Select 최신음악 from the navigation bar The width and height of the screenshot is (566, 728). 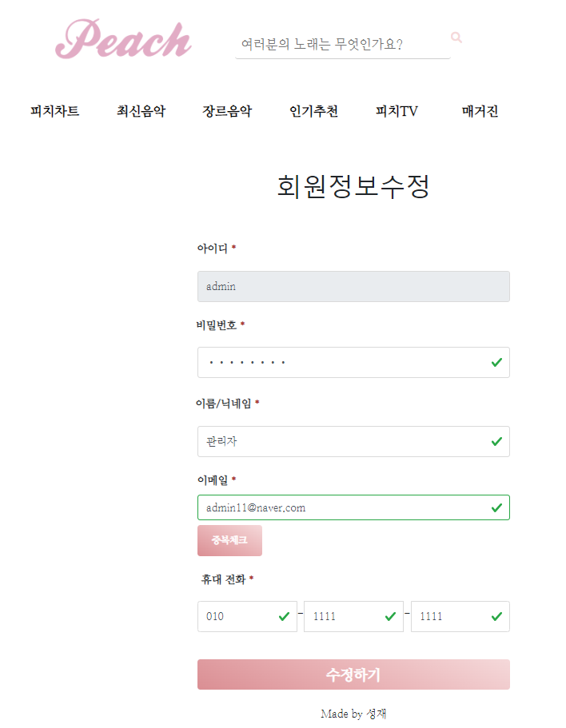(140, 111)
